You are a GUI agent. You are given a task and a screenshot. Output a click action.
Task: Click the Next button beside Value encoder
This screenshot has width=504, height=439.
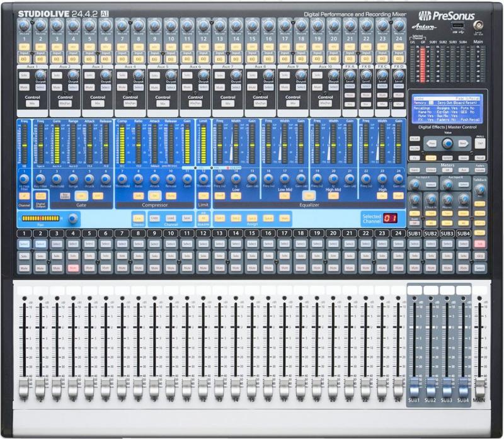click(462, 144)
